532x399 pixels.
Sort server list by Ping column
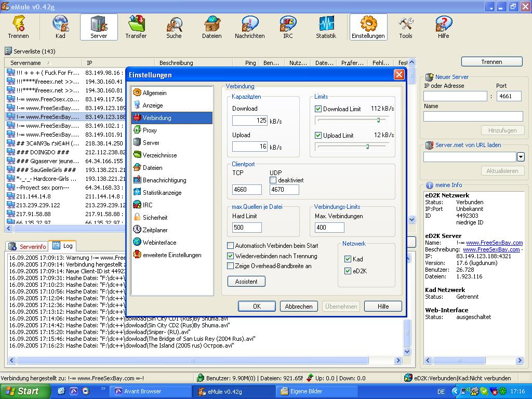pos(246,63)
